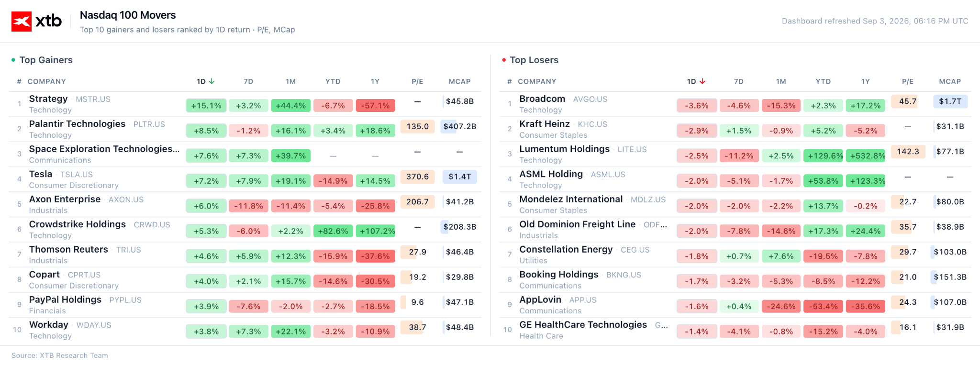The width and height of the screenshot is (980, 365).
Task: Click Tesla's 370.6 P/E value
Action: 417,177
